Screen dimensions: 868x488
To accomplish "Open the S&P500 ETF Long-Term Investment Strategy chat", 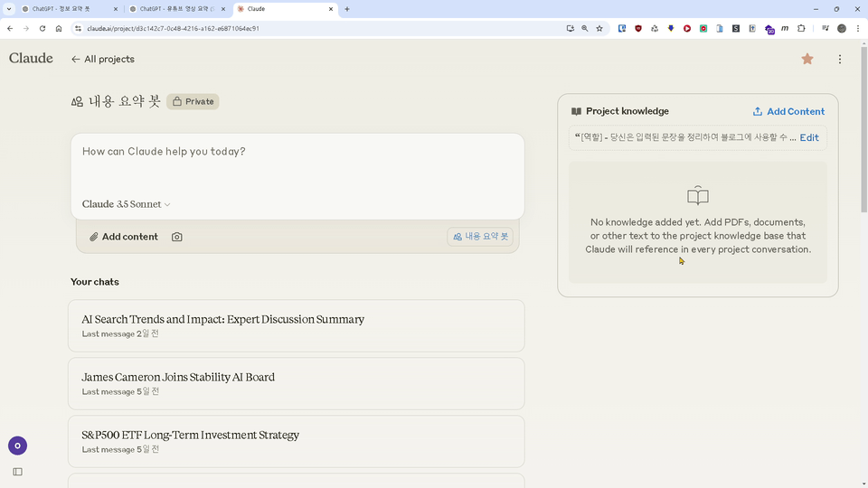I will 297,442.
